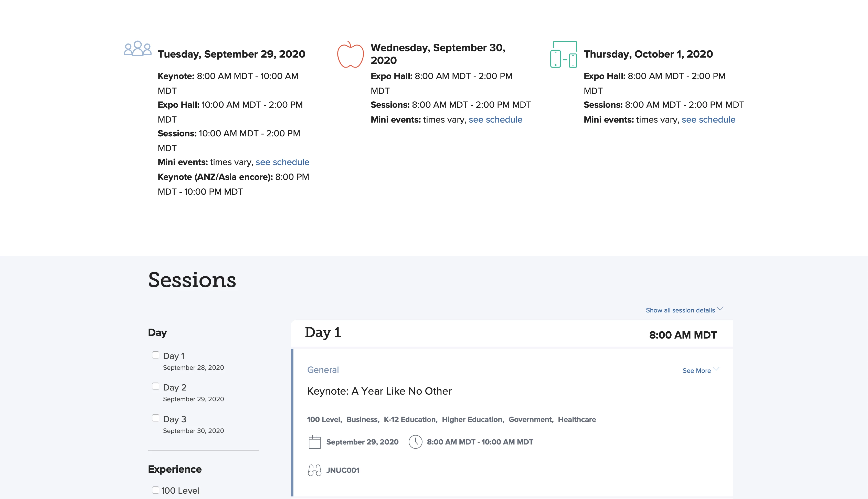
Task: Toggle the 100 Level experience checkbox
Action: (x=156, y=490)
